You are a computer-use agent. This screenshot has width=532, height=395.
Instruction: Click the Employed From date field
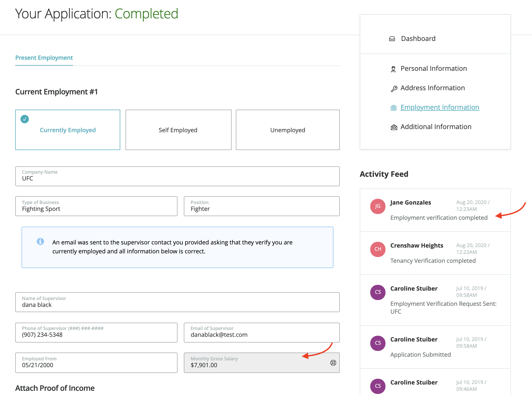[96, 363]
